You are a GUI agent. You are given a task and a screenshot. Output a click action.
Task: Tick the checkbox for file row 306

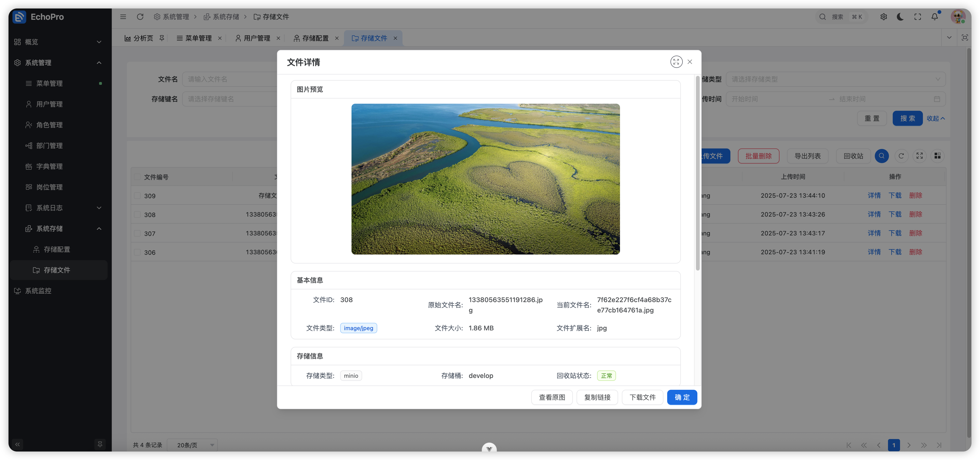[137, 252]
